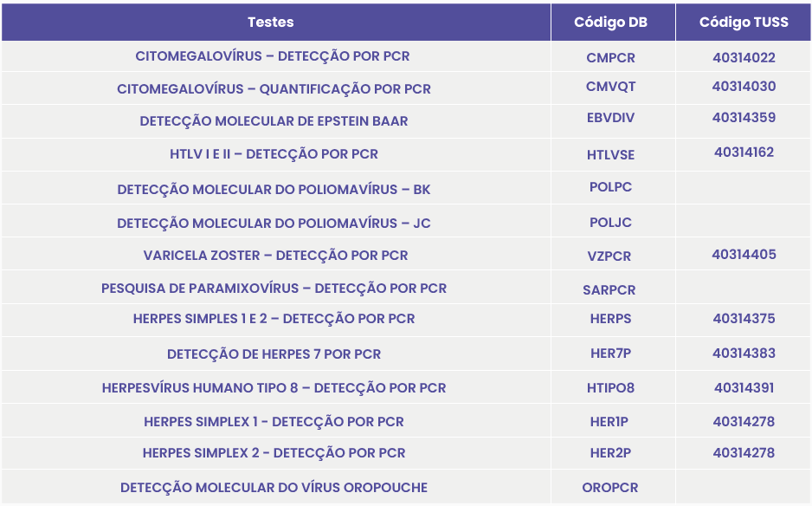Select HTLV I e II – Detecção por PCR
This screenshot has height=506, width=812.
coord(274,154)
